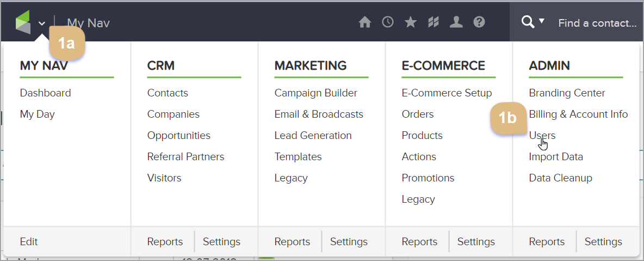
Task: Click the clock Recent items icon
Action: (388, 22)
